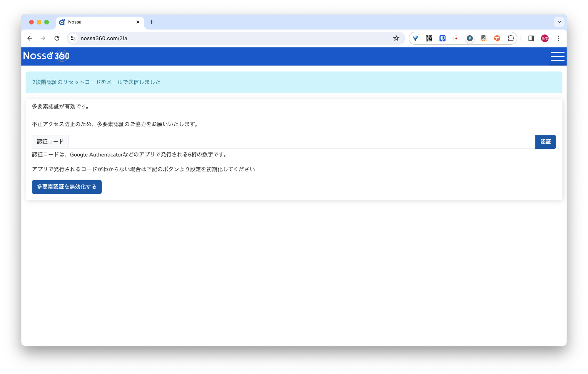
Task: Open the hamburger navigation menu
Action: pos(557,56)
